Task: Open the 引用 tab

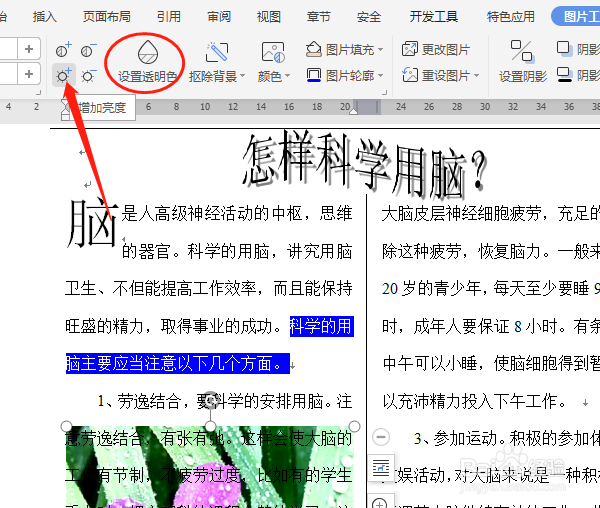Action: (x=169, y=17)
